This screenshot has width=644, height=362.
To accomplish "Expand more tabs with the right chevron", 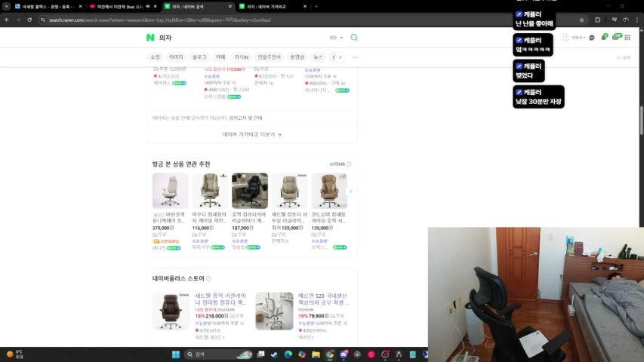I will [340, 57].
